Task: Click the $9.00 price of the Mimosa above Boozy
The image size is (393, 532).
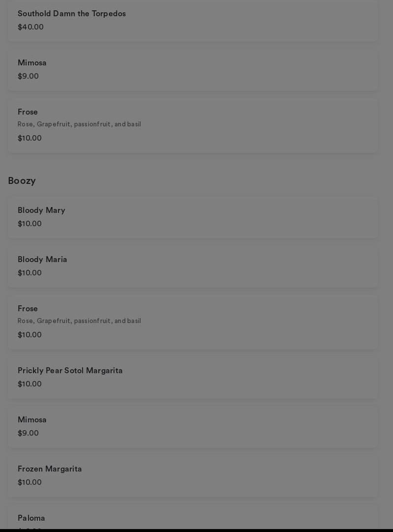Action: [x=28, y=76]
